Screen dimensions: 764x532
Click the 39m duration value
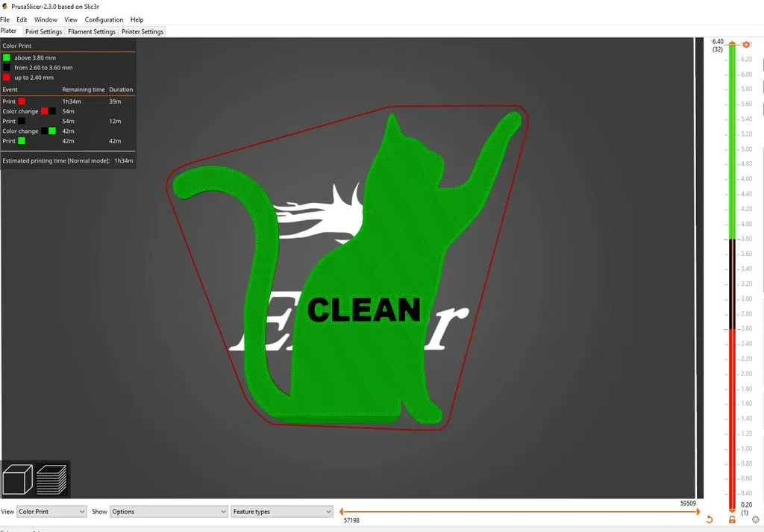[x=115, y=101]
